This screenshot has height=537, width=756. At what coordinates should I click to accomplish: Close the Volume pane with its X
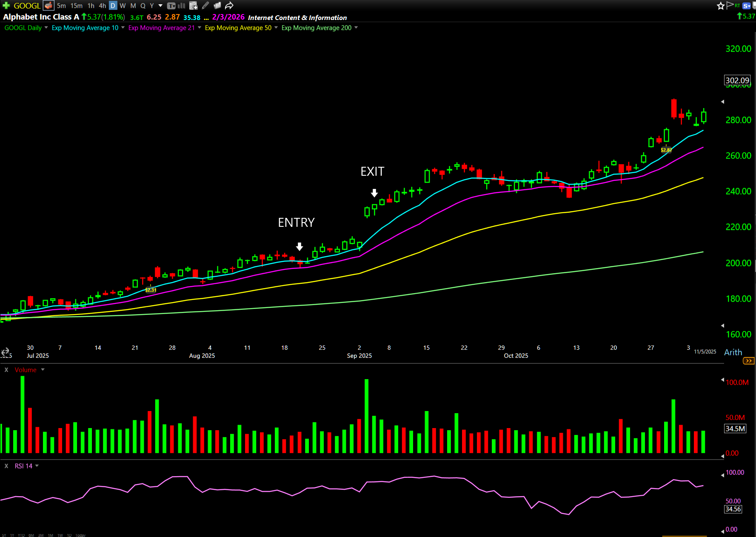coord(6,370)
